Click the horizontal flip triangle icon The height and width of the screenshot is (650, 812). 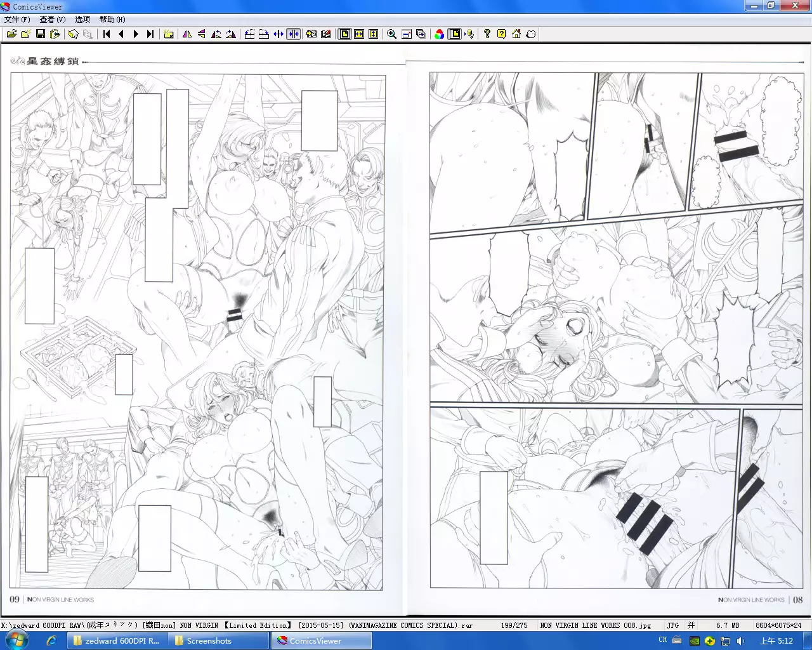(x=187, y=34)
